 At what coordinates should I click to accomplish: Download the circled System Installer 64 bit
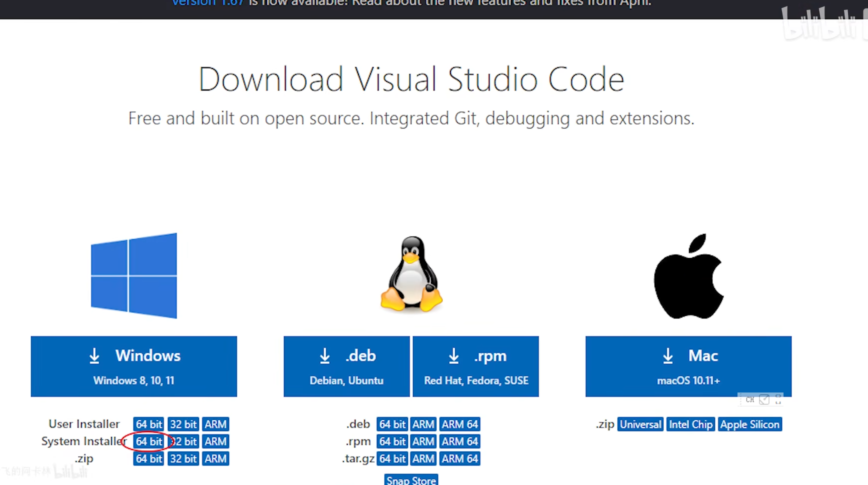(148, 441)
